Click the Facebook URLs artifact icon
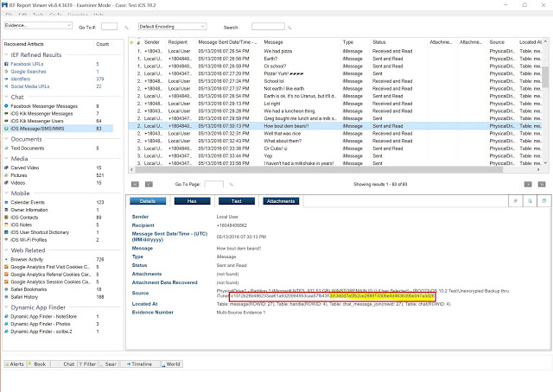 coord(6,64)
